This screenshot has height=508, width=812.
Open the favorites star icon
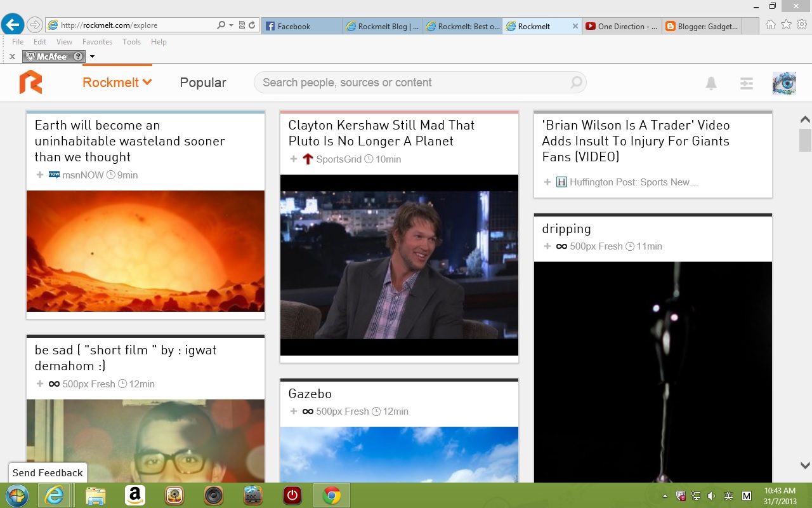(786, 25)
